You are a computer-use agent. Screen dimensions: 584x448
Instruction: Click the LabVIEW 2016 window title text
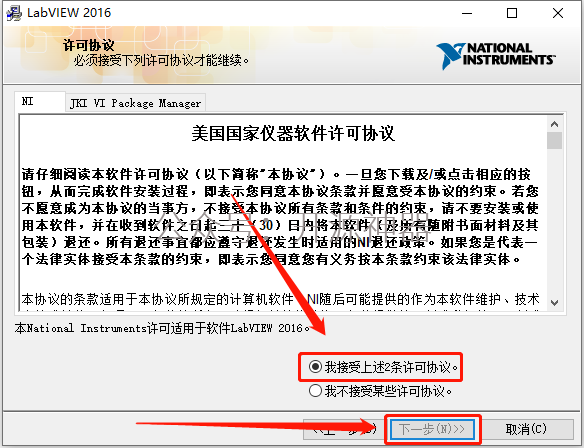click(x=69, y=13)
